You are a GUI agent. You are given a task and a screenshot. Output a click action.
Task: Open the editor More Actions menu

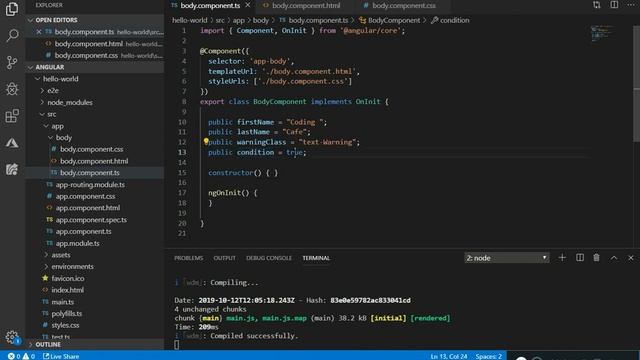coord(631,5)
